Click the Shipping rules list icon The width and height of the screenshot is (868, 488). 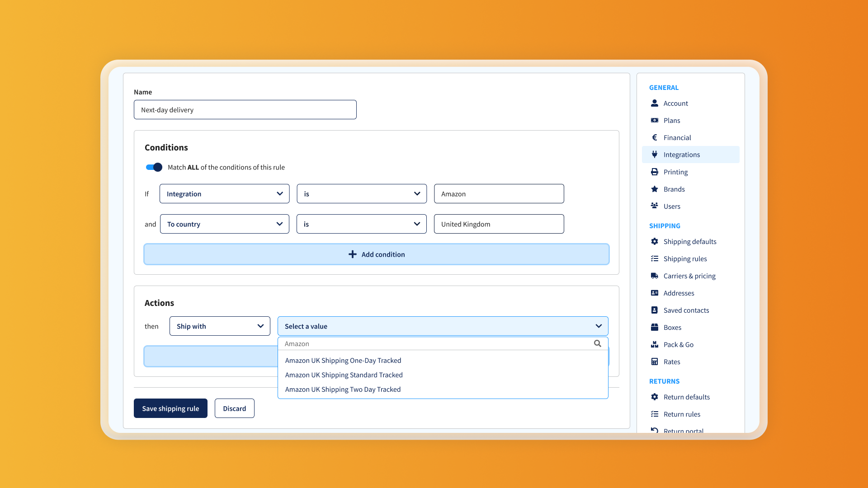(654, 258)
